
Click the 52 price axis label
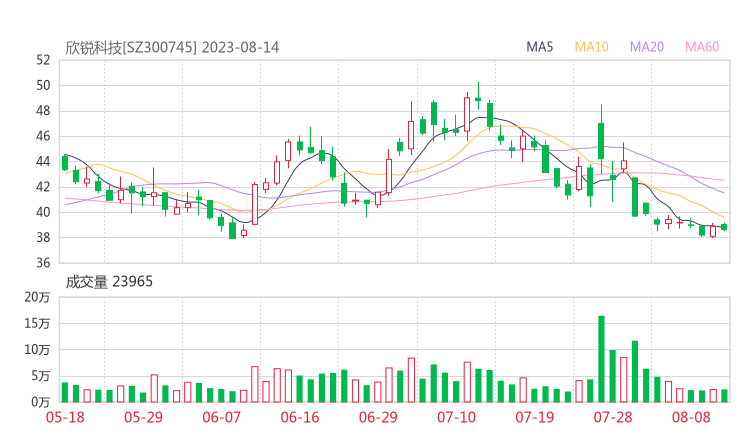[43, 60]
